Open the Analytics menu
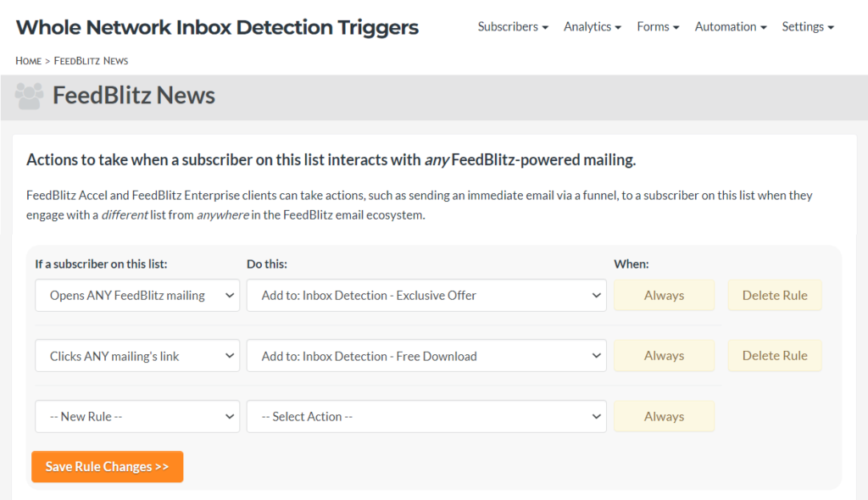This screenshot has width=868, height=500. 593,26
